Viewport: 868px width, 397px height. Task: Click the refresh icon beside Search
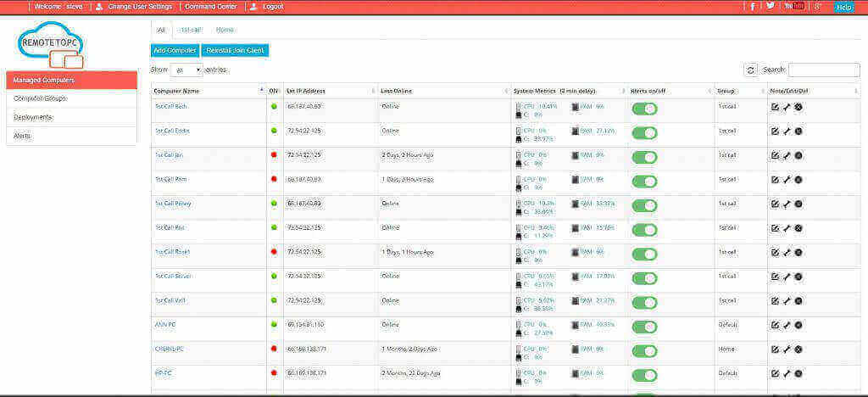750,70
